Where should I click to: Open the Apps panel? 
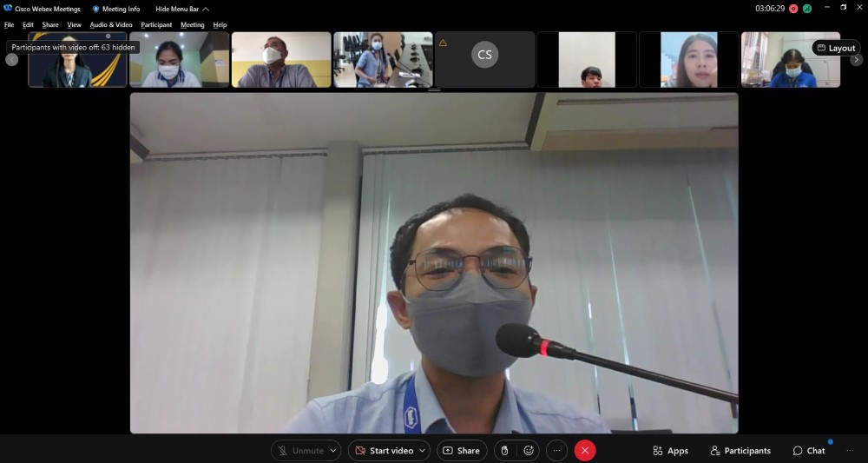(671, 451)
